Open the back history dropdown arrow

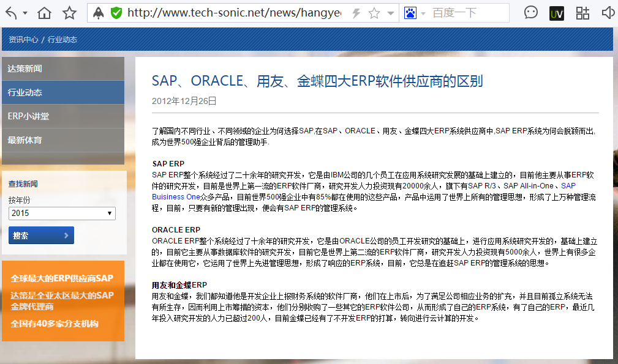24,13
